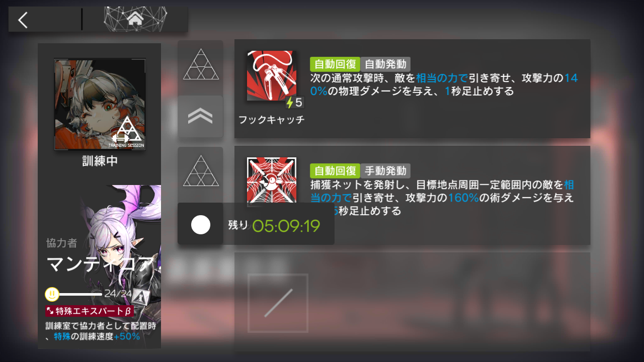Screen dimensions: 644x362
Task: Open the 特殊エキスパートβ skill tag
Action: tap(89, 312)
